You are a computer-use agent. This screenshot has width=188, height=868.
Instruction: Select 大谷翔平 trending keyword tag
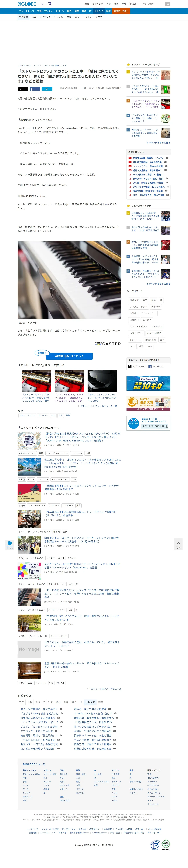156,307
